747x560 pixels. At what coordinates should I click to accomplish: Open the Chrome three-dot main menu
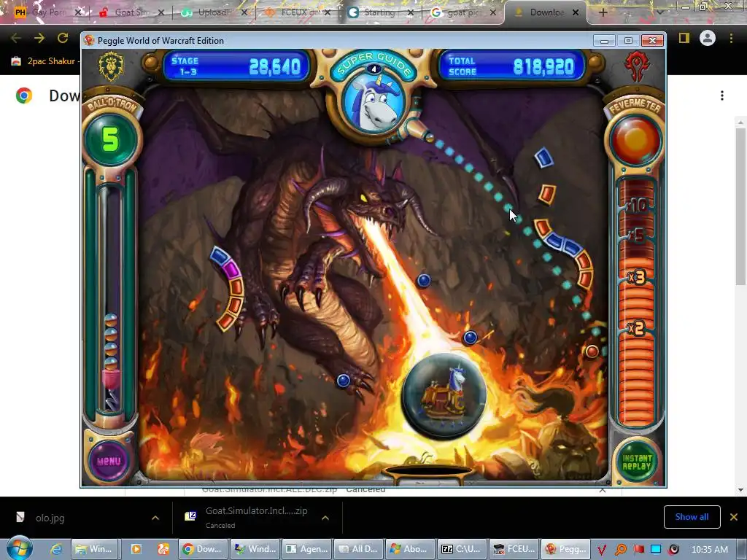pyautogui.click(x=731, y=38)
